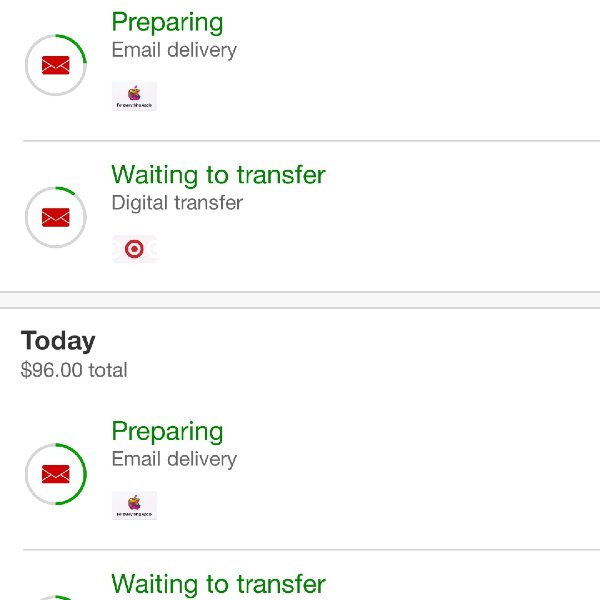
Task: Open the Waiting to transfer status above Today
Action: tap(218, 175)
